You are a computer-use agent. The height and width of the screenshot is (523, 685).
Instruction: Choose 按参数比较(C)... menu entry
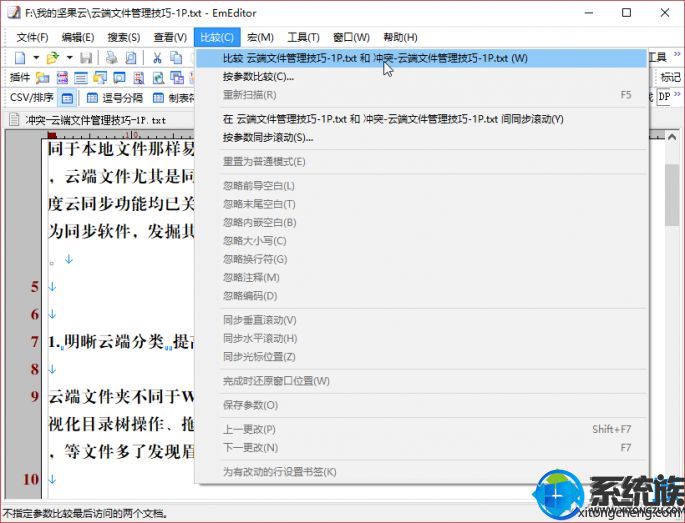pyautogui.click(x=421, y=76)
